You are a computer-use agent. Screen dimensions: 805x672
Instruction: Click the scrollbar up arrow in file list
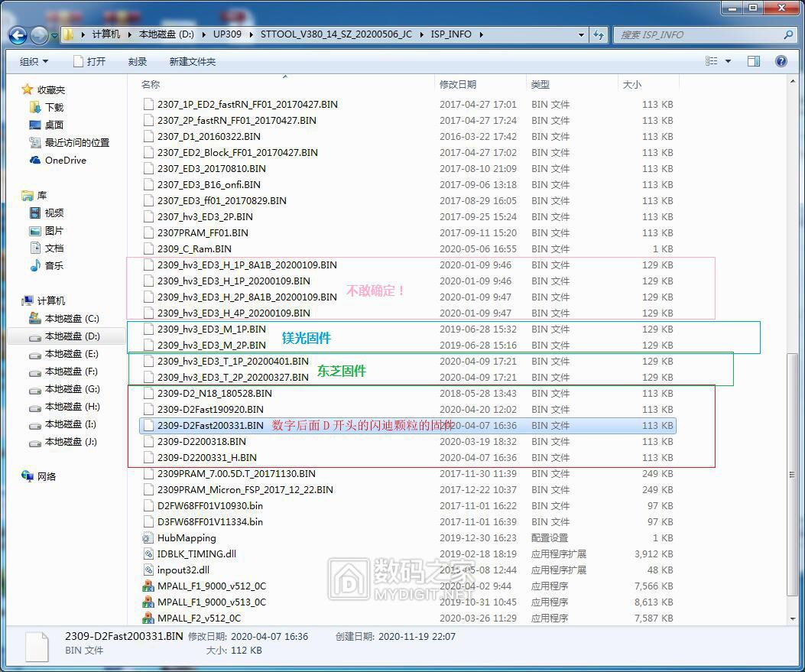coord(793,81)
